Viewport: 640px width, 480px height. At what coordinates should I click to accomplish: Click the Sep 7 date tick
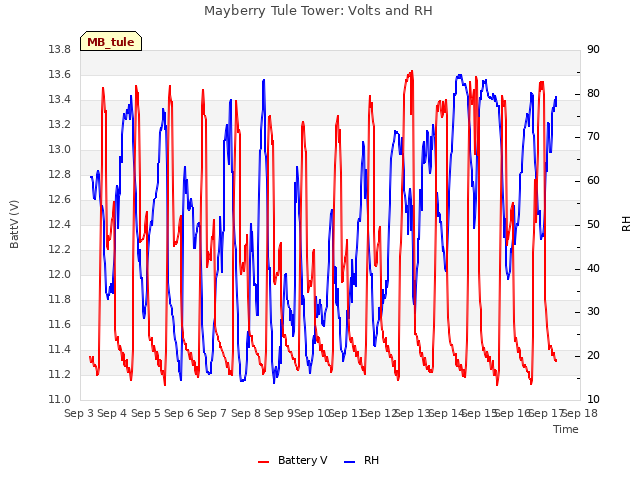tap(212, 413)
